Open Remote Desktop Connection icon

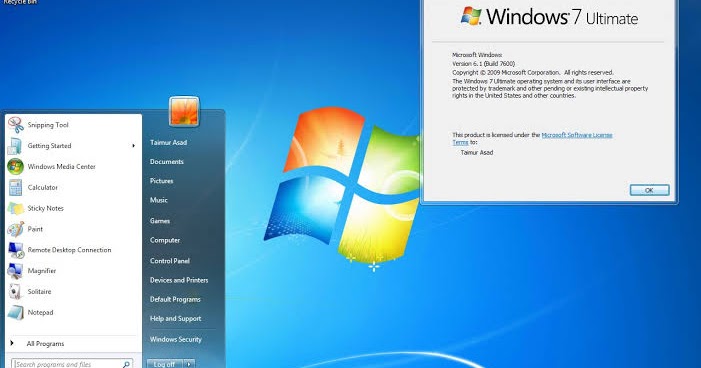(x=16, y=250)
